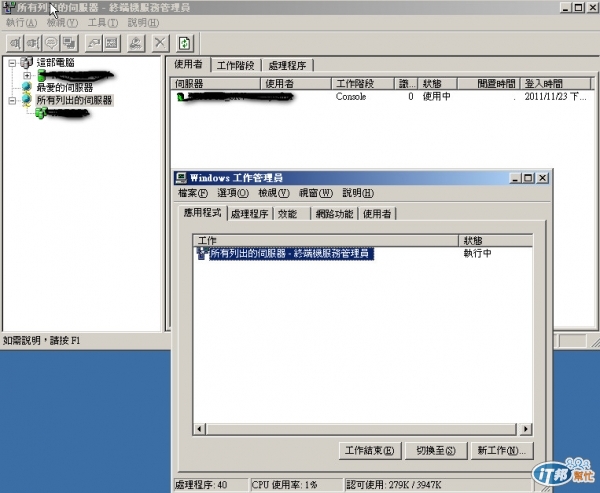Sort by the 登入時間 column header
Viewport: 600px width, 493px height.
[x=556, y=83]
